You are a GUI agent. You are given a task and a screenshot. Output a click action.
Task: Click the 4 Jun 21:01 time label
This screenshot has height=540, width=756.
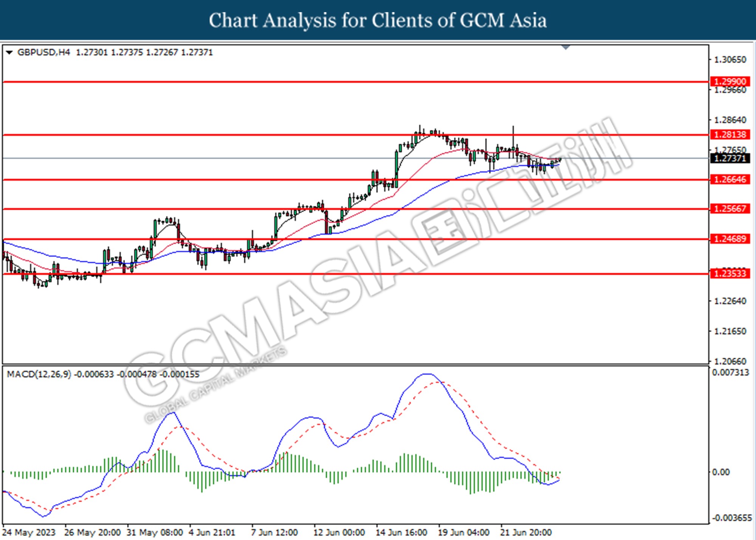212,532
